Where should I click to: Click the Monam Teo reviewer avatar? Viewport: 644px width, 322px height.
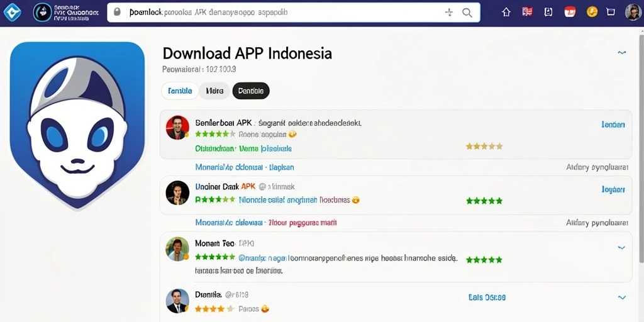(177, 249)
